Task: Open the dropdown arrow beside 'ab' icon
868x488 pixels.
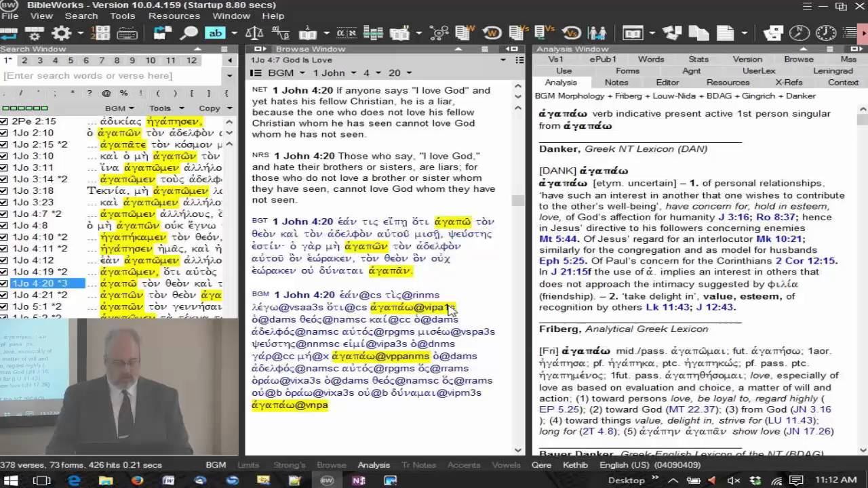Action: click(x=234, y=33)
